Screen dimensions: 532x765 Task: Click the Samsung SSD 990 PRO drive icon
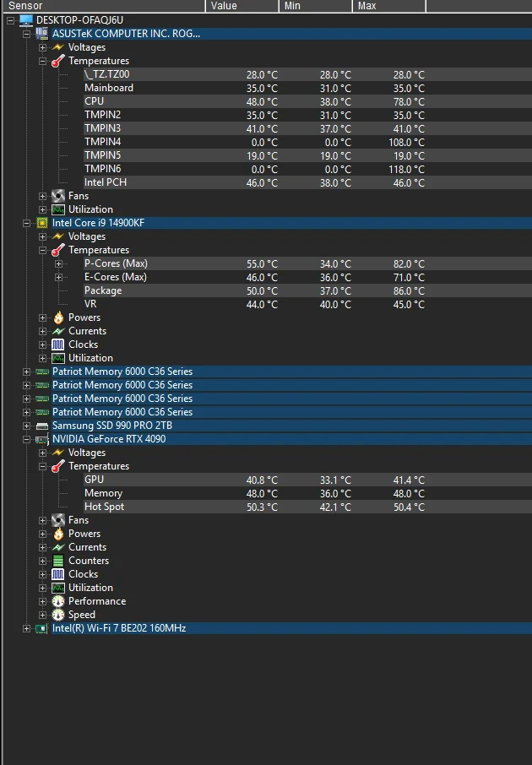coord(42,426)
